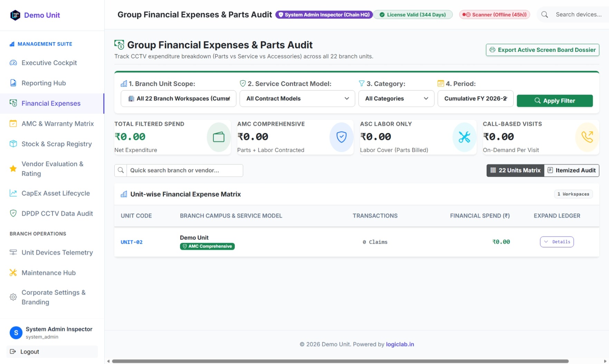The image size is (609, 364).
Task: Click the Demo Unit brand title
Action: pos(42,15)
